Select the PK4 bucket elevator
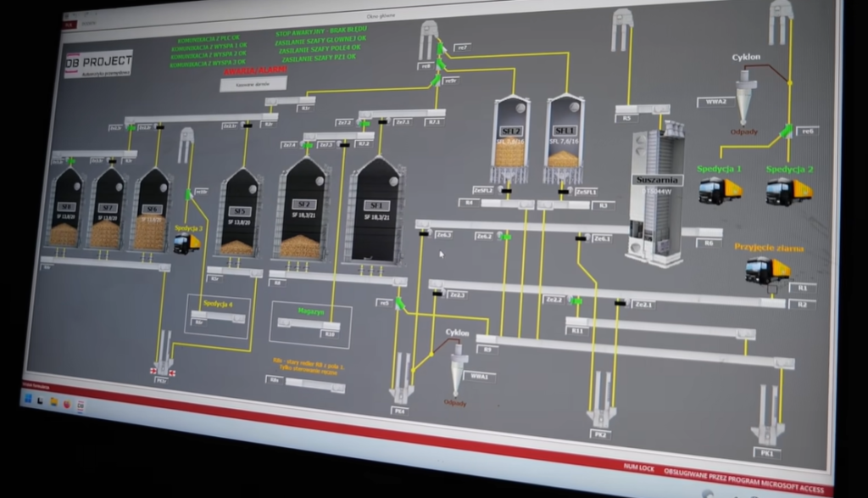 coord(400,378)
